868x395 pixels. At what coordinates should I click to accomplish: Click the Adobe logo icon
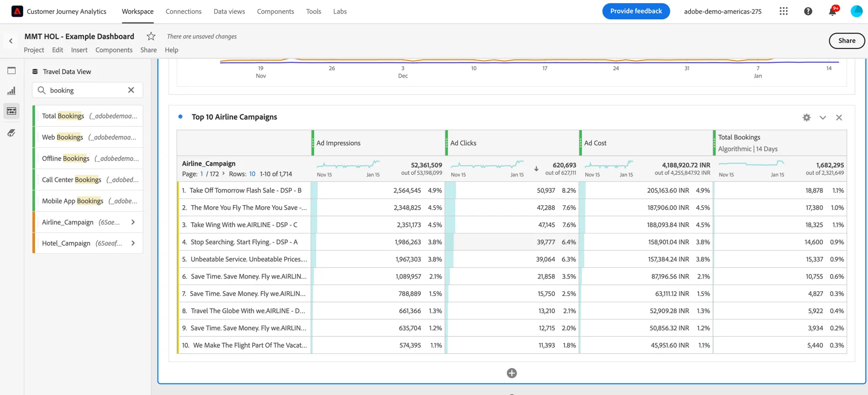click(x=17, y=11)
